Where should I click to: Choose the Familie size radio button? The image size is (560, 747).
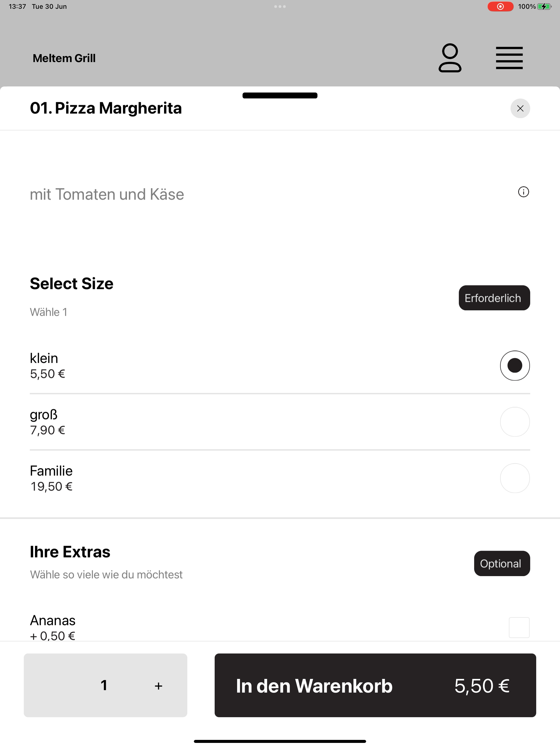(515, 478)
